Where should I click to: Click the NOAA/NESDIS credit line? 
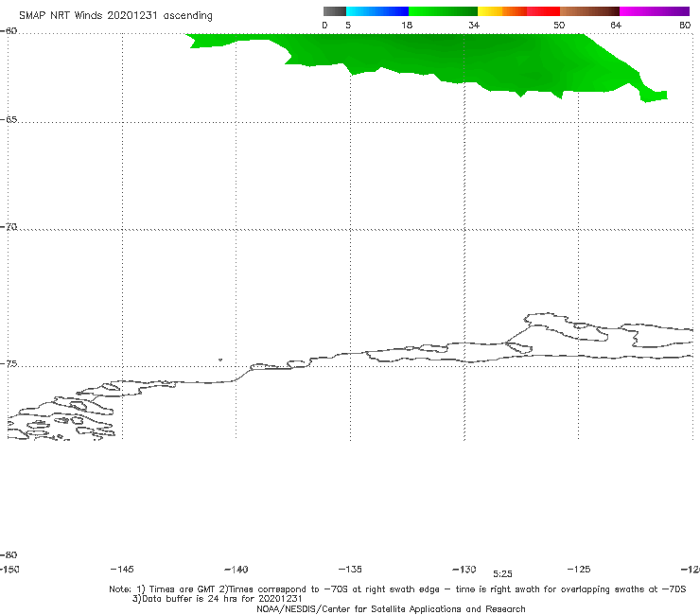tap(391, 609)
